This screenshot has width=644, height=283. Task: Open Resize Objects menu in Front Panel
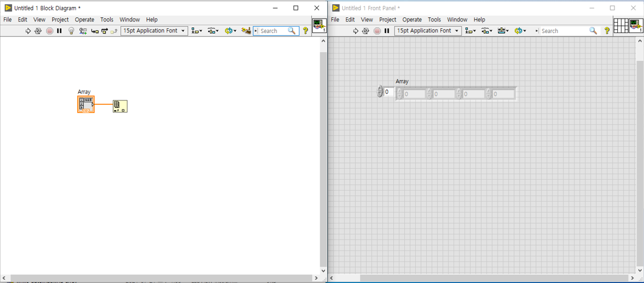(x=503, y=31)
